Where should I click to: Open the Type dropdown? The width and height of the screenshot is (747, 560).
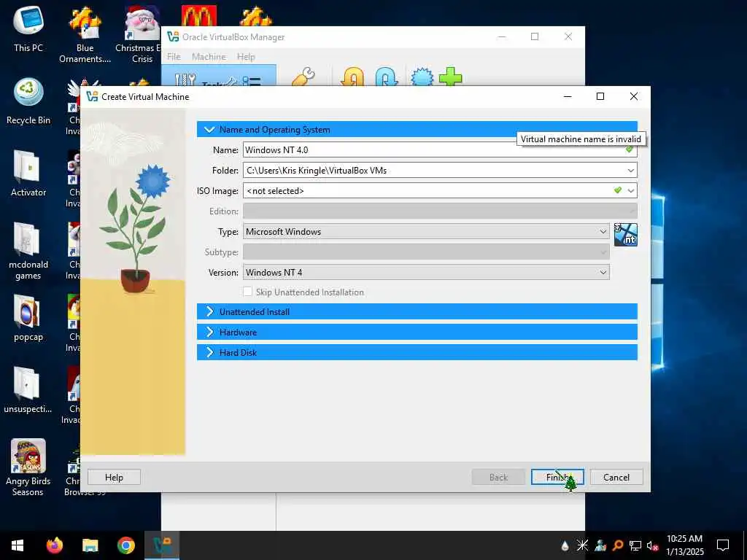[x=426, y=232]
